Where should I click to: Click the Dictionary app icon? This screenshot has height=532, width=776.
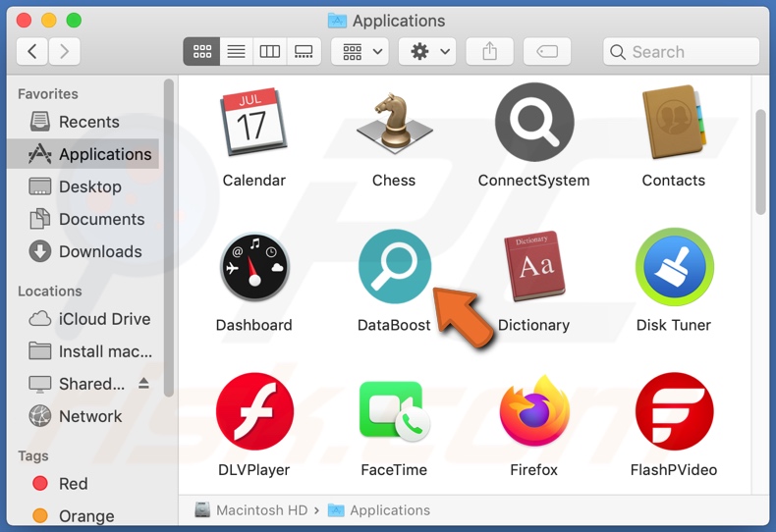coord(534,266)
